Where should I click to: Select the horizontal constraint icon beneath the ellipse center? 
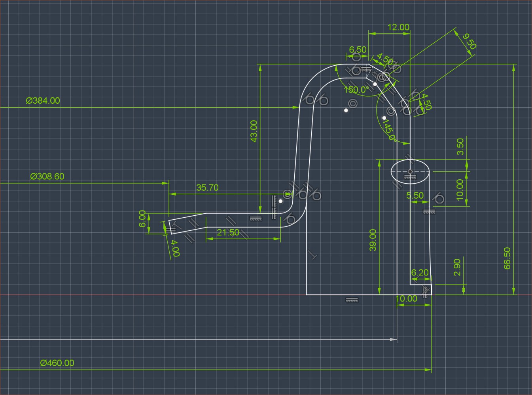pyautogui.click(x=410, y=179)
